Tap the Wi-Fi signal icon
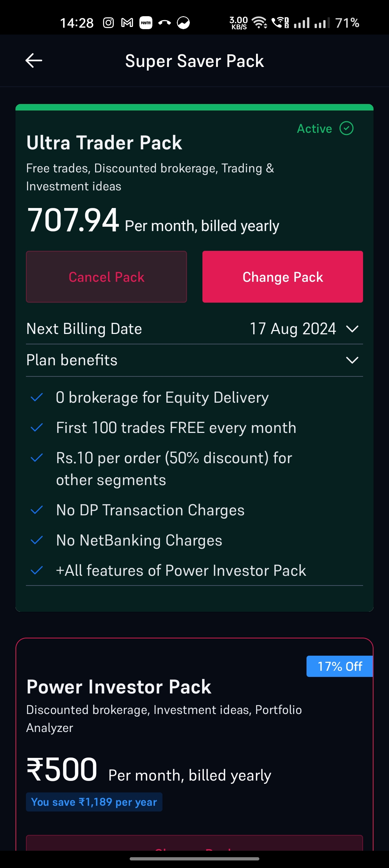389x868 pixels. (x=259, y=23)
